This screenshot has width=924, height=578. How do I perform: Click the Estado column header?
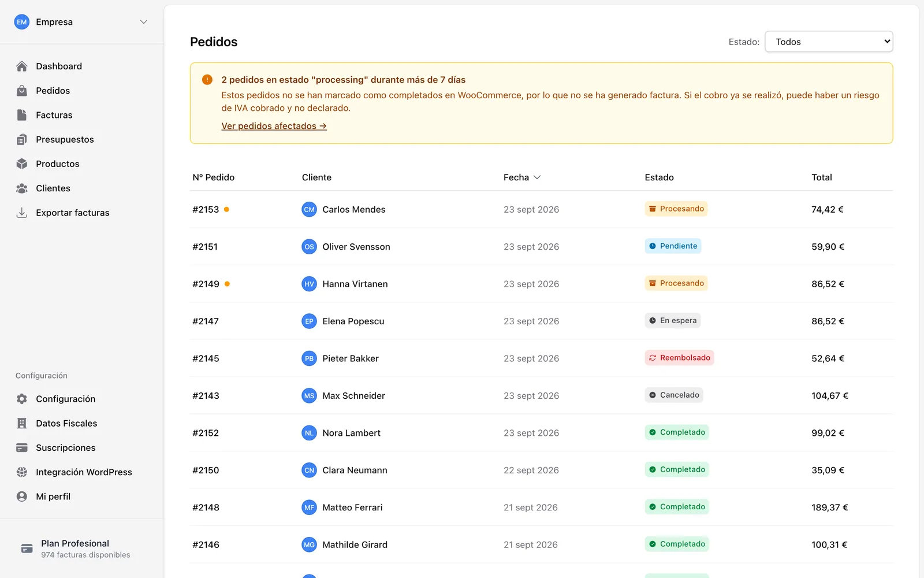tap(660, 177)
